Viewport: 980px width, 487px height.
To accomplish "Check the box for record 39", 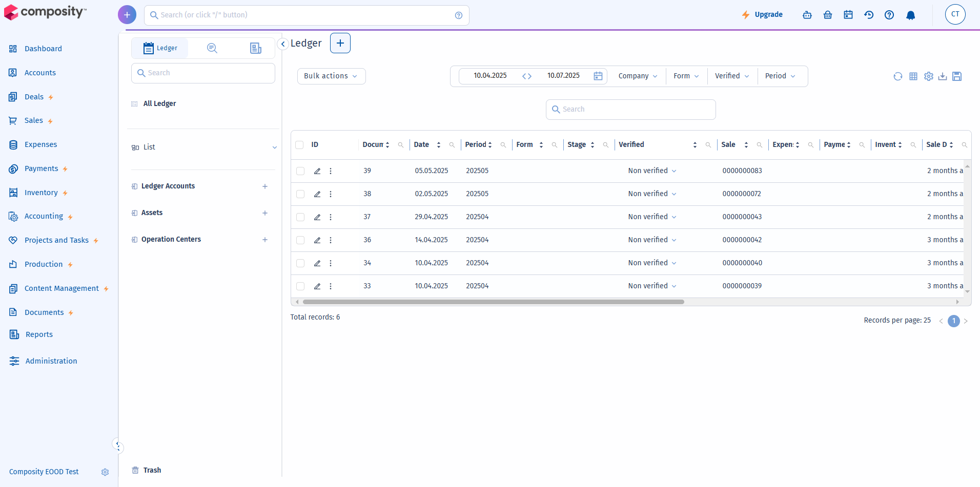I will 300,171.
